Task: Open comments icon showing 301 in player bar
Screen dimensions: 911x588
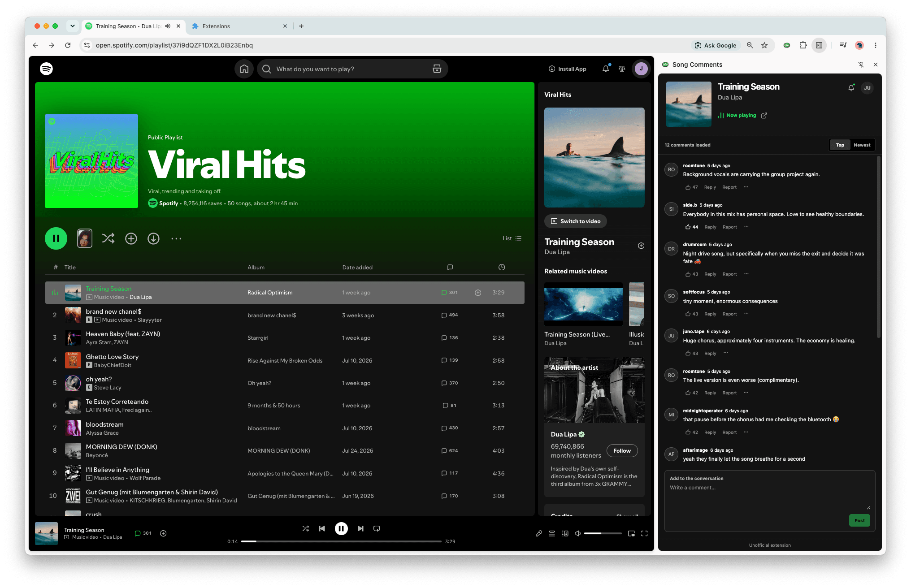Action: (143, 533)
